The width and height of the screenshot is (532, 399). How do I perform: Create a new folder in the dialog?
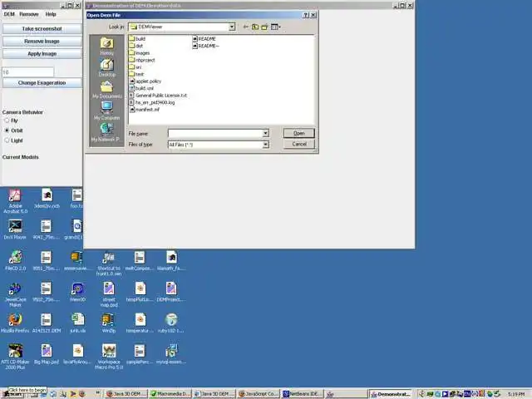click(x=264, y=27)
